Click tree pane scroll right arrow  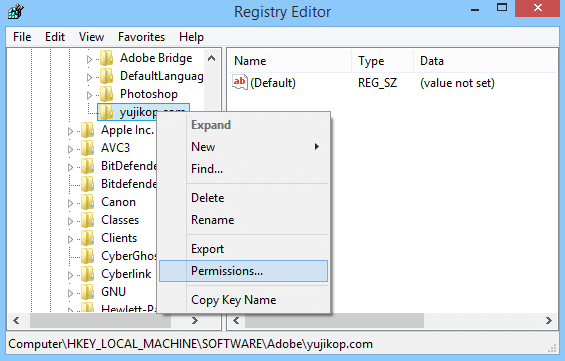195,320
